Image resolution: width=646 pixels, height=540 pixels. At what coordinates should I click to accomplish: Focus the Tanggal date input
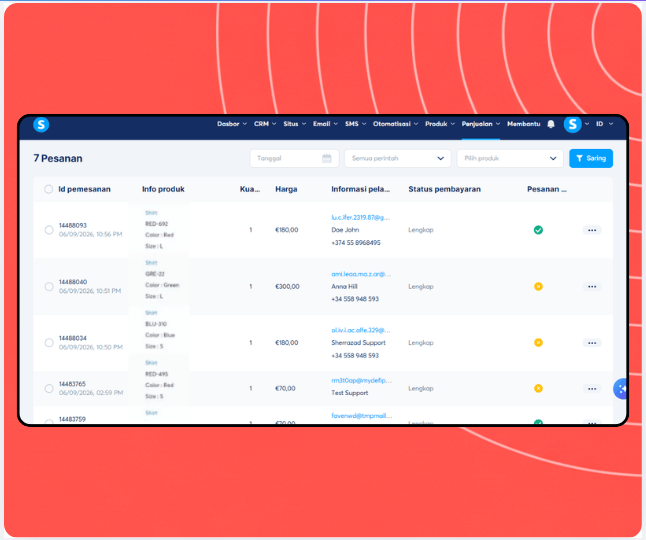(294, 158)
